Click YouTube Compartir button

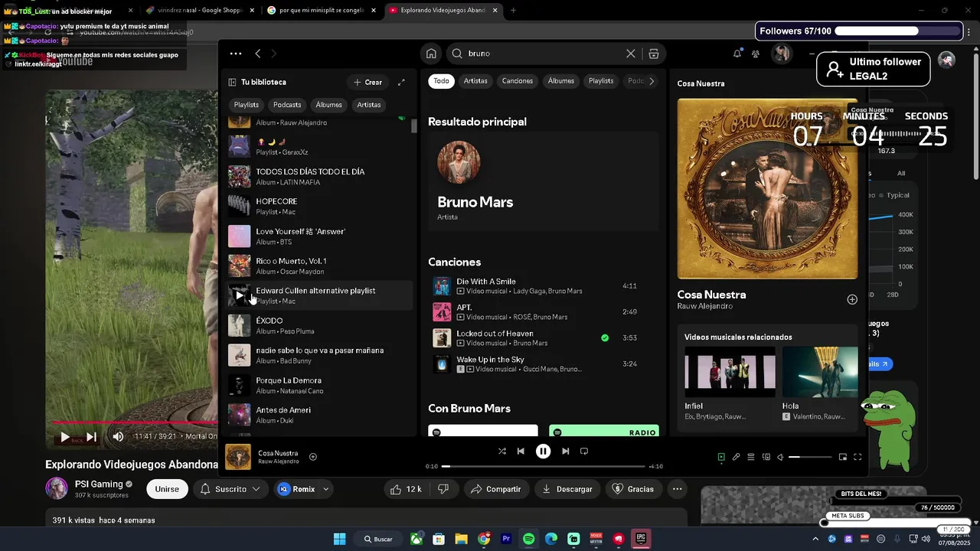pos(496,489)
